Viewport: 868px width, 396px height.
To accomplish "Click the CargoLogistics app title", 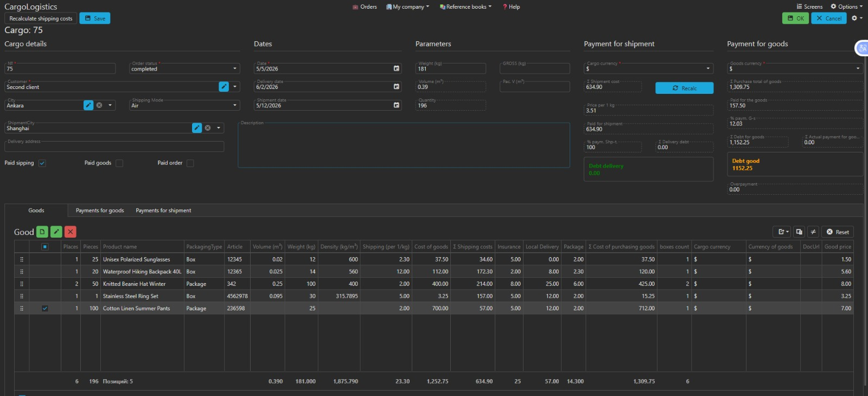I will pyautogui.click(x=31, y=7).
